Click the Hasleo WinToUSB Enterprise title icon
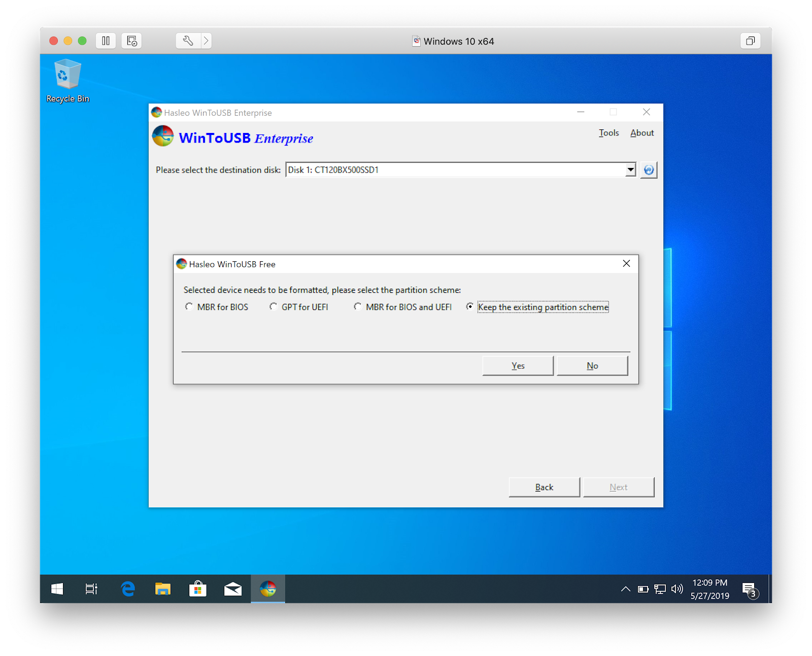The width and height of the screenshot is (812, 656). coord(156,112)
